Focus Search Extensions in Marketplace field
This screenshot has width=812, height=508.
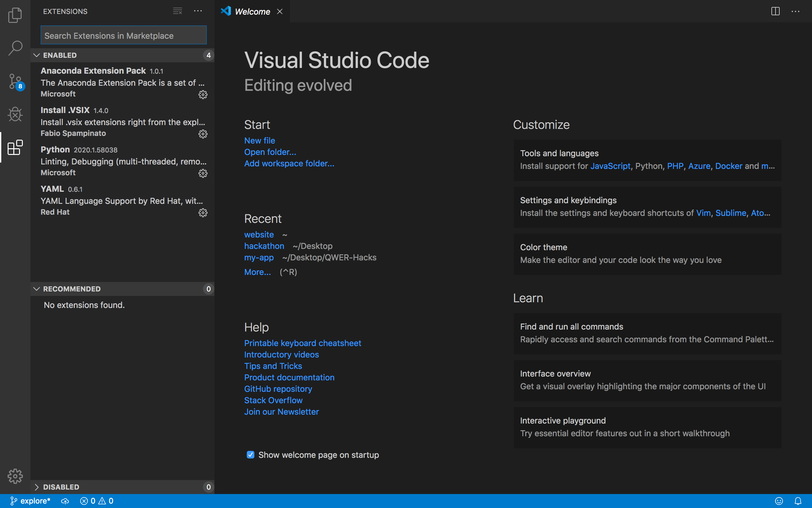[x=123, y=35]
